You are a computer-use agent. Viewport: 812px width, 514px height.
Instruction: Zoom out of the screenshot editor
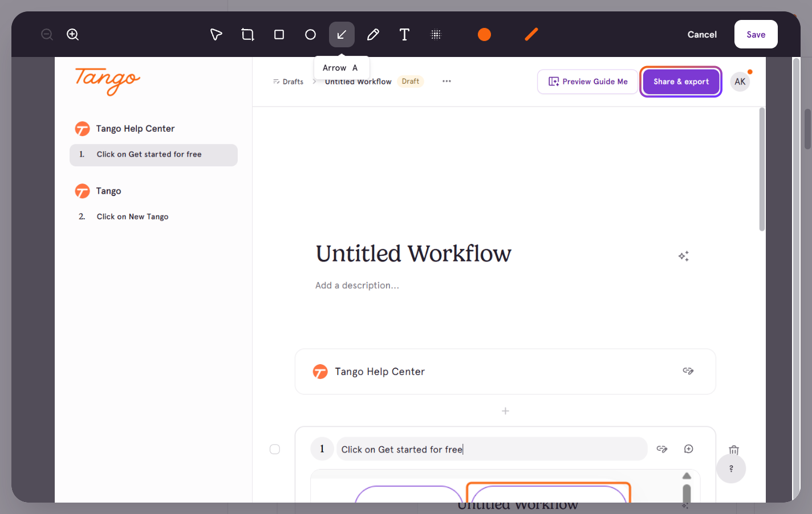(47, 35)
